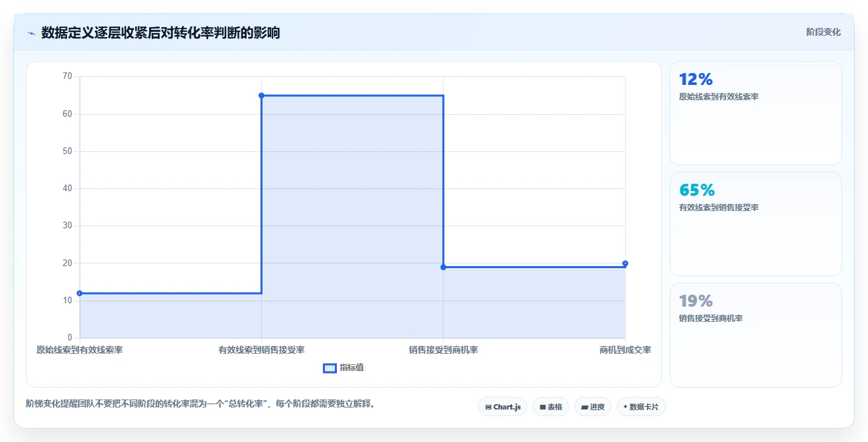Click the 商机到成交率 x-axis label
868x442 pixels.
coord(625,350)
